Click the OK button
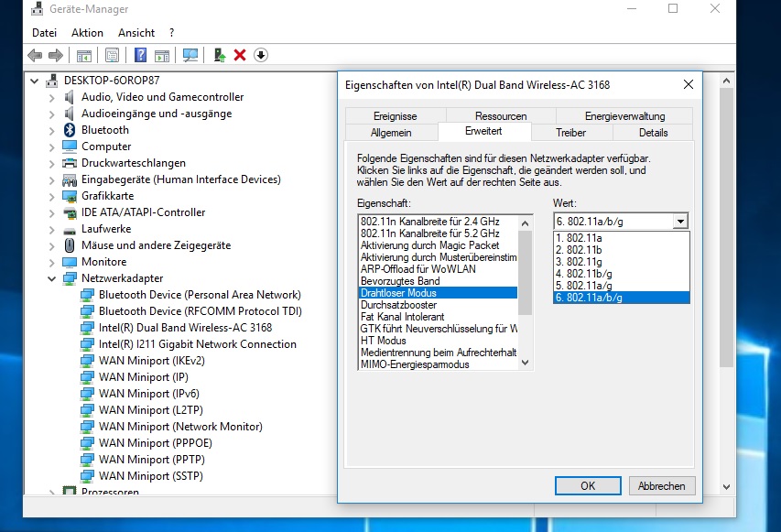The image size is (781, 532). click(x=587, y=485)
